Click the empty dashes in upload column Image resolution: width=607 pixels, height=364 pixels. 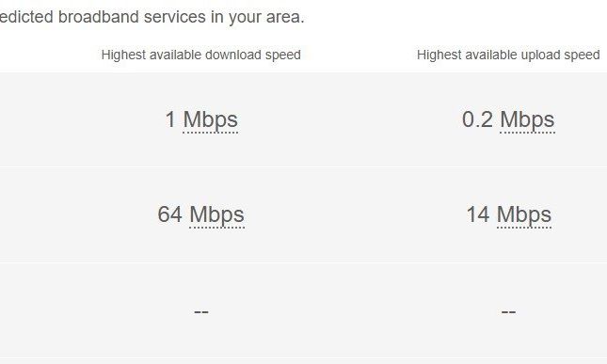508,311
